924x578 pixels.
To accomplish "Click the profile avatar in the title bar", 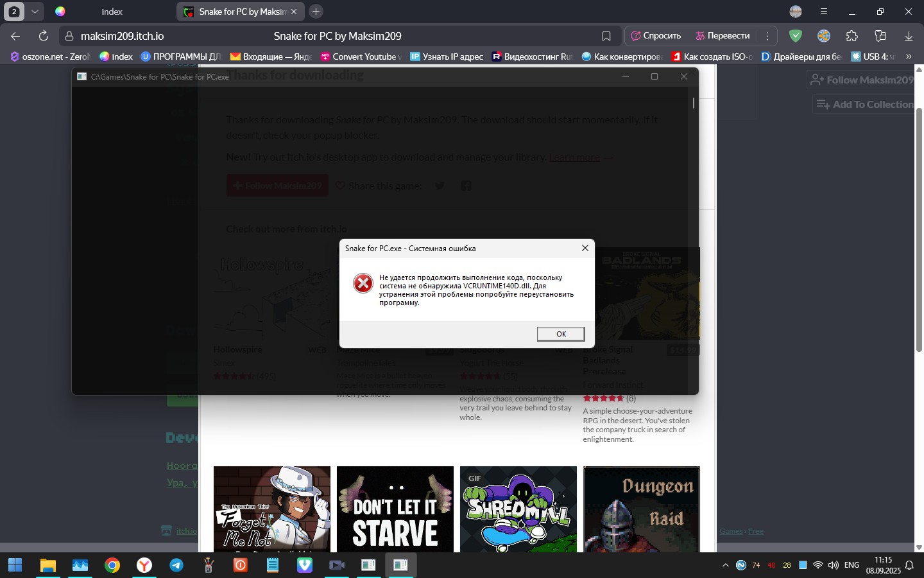I will 796,12.
